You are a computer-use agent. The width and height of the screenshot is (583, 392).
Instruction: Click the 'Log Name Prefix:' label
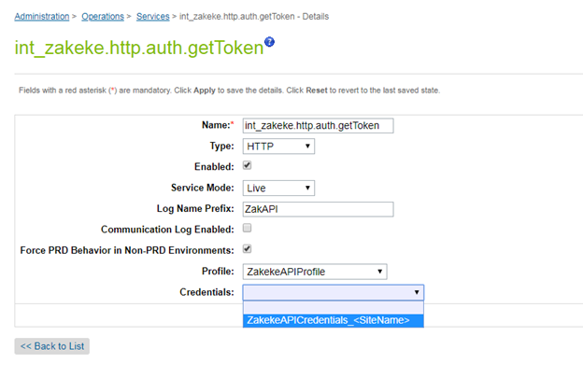pyautogui.click(x=195, y=209)
